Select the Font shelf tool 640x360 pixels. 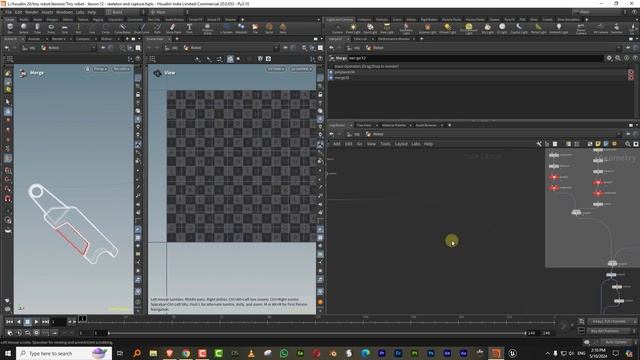pyautogui.click(x=189, y=28)
